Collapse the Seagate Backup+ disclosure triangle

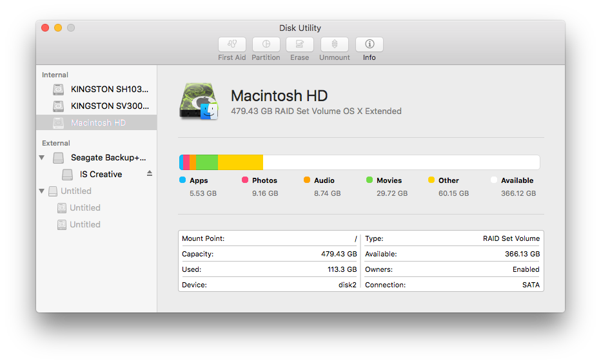coord(42,157)
